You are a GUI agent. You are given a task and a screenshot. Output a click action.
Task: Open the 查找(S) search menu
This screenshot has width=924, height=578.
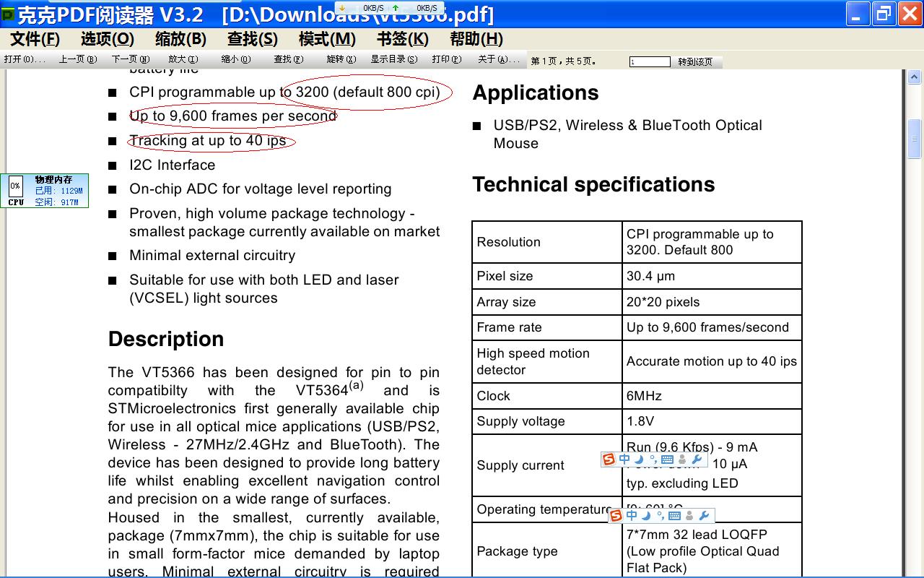253,39
